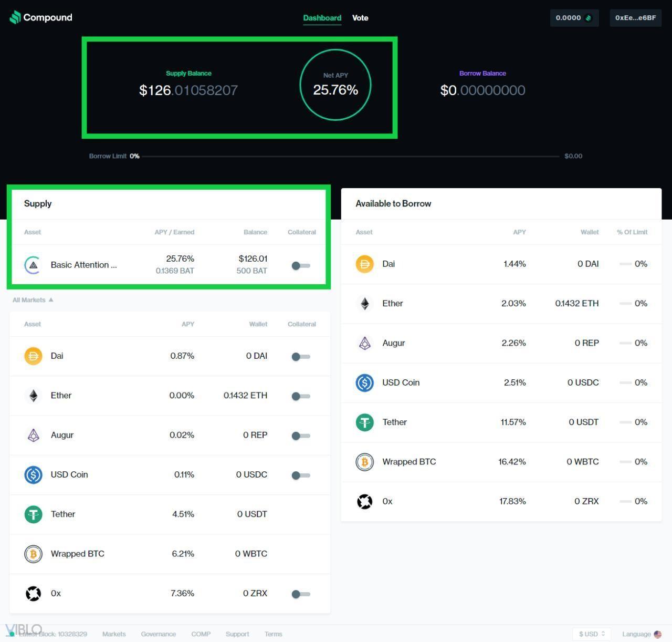Select the '500 BAT' balance text
This screenshot has height=642, width=672.
point(251,271)
